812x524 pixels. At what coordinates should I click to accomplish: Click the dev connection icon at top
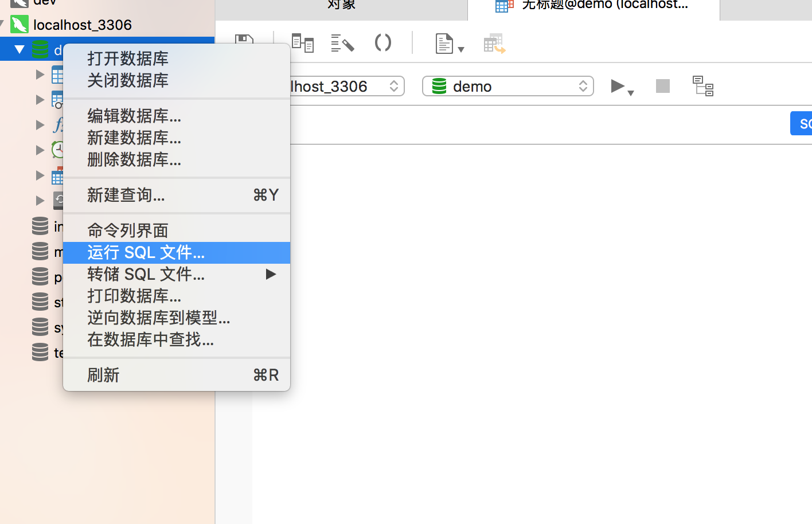click(19, 3)
